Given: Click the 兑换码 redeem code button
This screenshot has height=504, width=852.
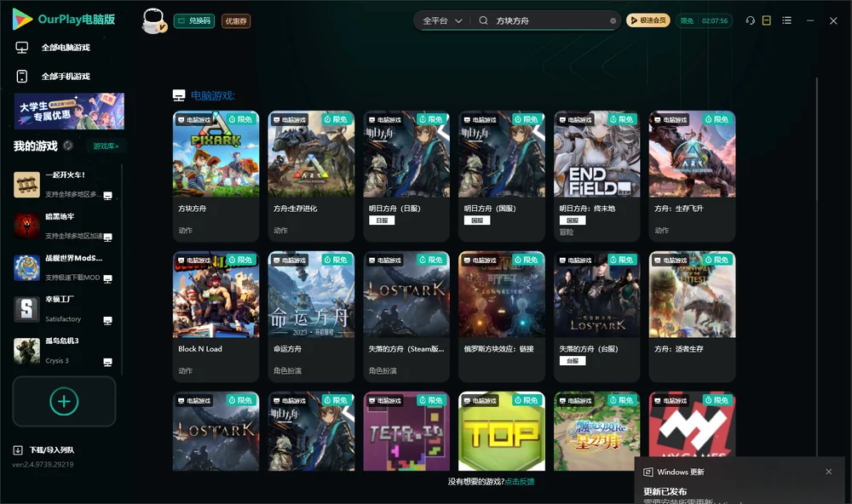Looking at the screenshot, I should coord(194,20).
